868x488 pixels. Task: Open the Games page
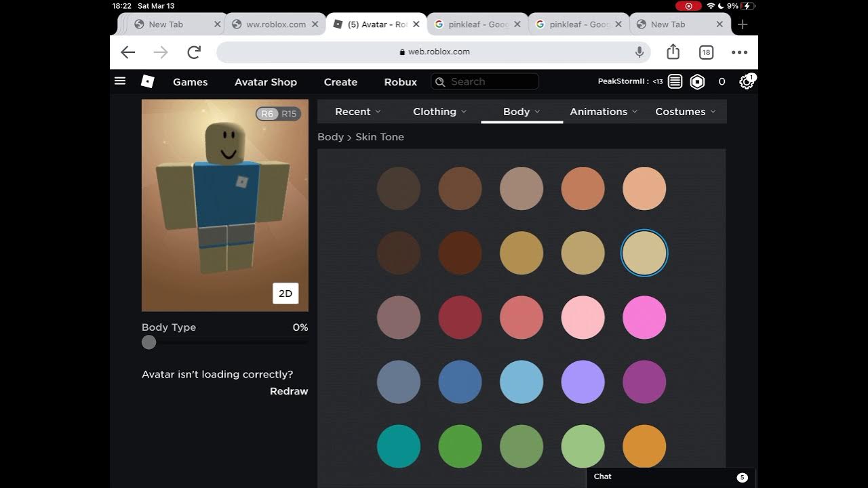point(190,82)
